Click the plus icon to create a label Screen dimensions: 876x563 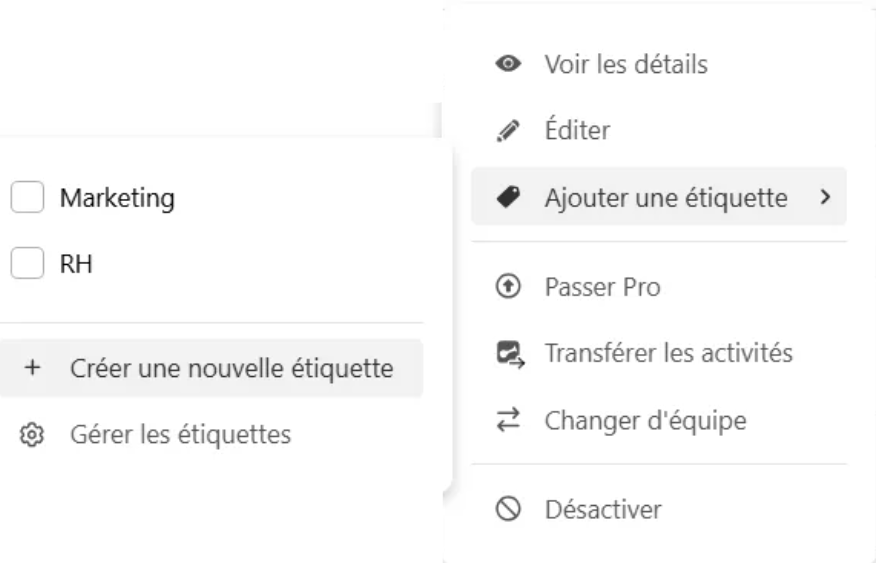[32, 368]
